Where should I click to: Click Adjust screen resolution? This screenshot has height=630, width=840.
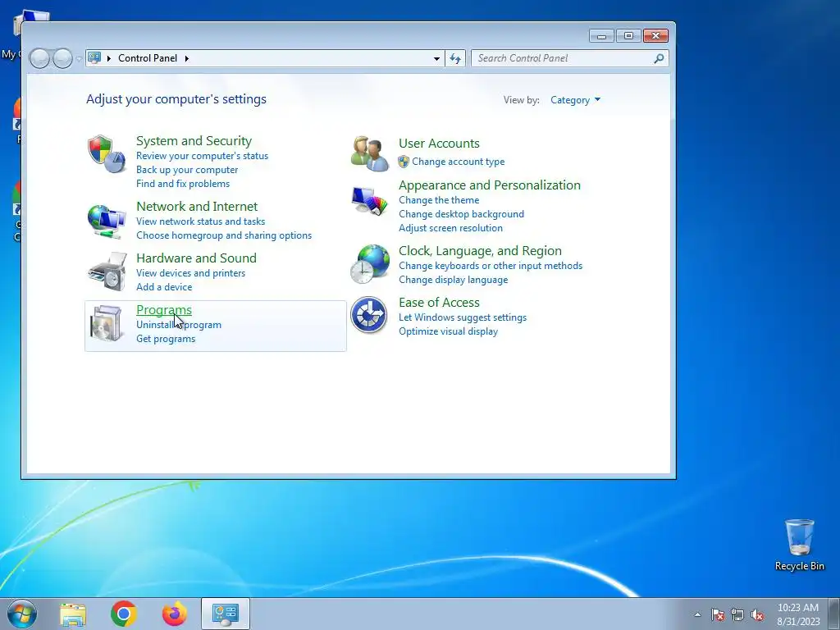(450, 228)
